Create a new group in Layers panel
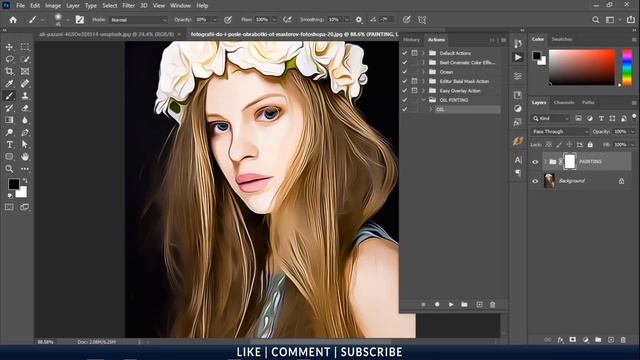The width and height of the screenshot is (640, 360). pyautogui.click(x=598, y=340)
